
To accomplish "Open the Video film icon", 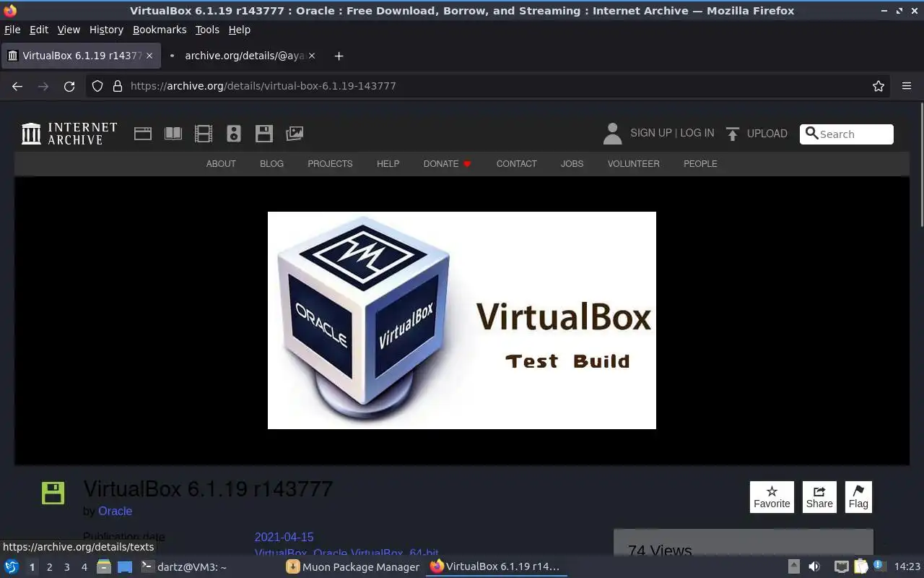I will click(204, 134).
